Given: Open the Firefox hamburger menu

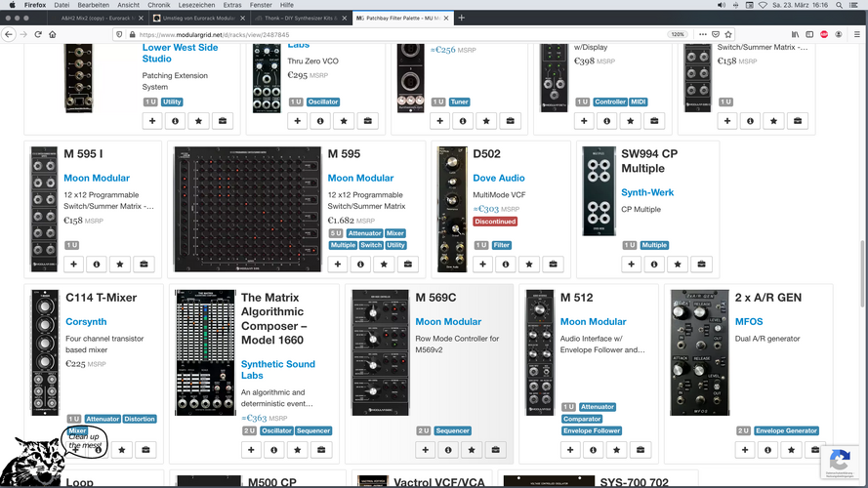Looking at the screenshot, I should coord(857,34).
